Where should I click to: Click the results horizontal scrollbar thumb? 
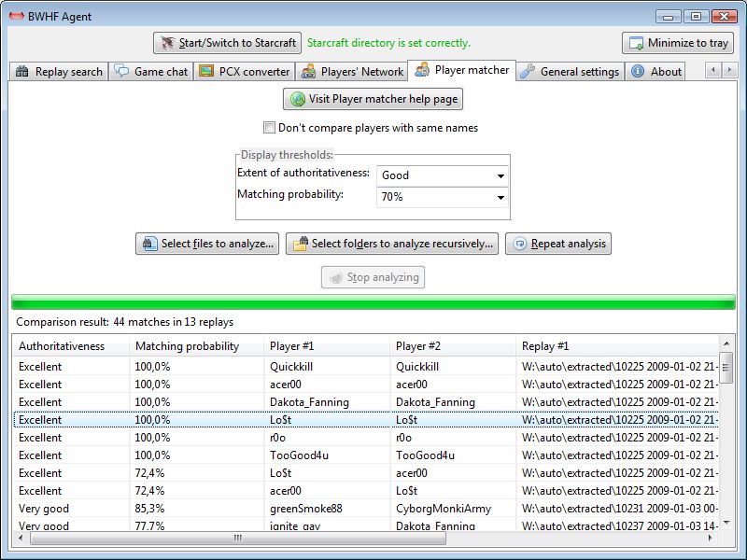[238, 539]
